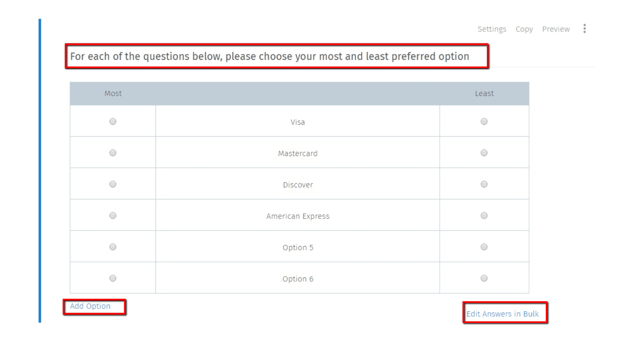Click the Most column header

[113, 93]
